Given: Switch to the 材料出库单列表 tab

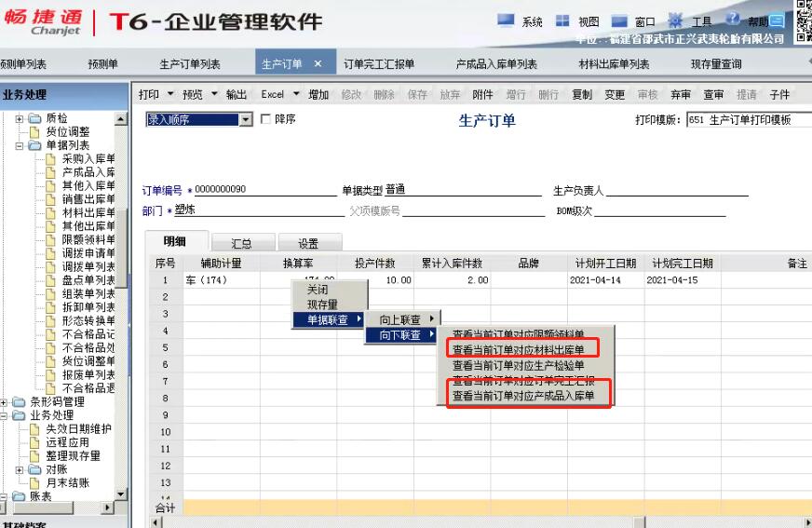Looking at the screenshot, I should tap(614, 64).
